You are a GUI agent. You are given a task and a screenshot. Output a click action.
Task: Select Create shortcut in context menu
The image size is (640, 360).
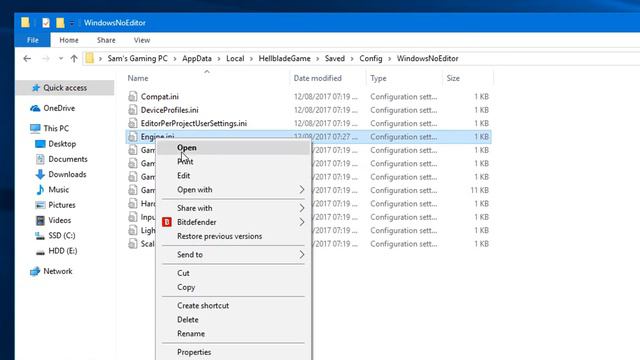(x=234, y=306)
